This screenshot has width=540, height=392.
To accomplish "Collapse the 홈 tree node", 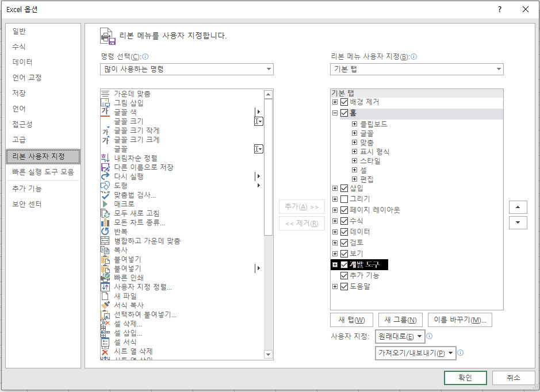I will tap(335, 113).
